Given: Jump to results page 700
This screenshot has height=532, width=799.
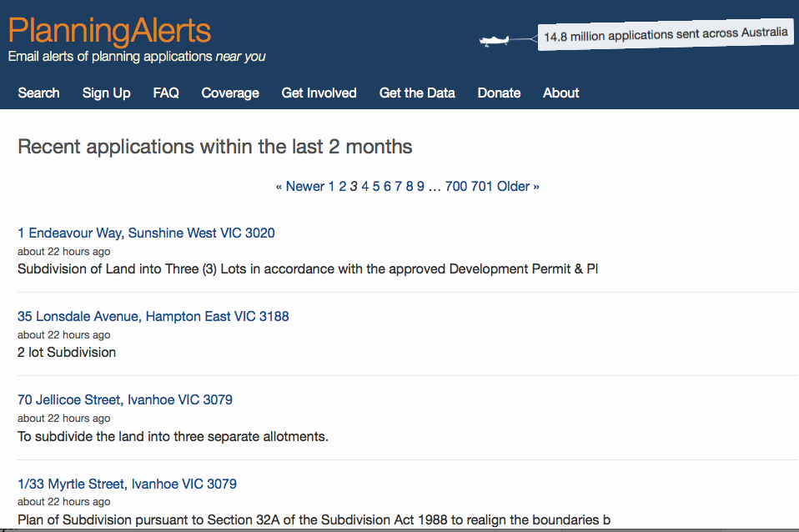Looking at the screenshot, I should click(456, 187).
